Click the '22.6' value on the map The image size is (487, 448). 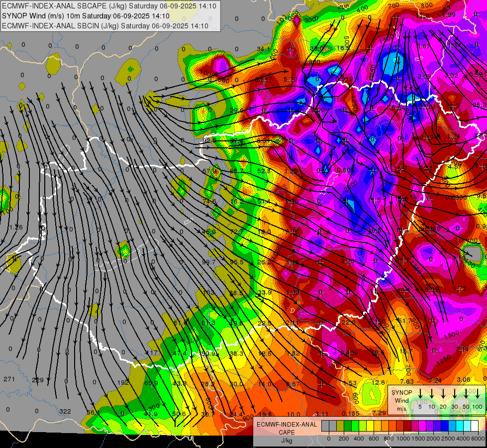coord(349,323)
